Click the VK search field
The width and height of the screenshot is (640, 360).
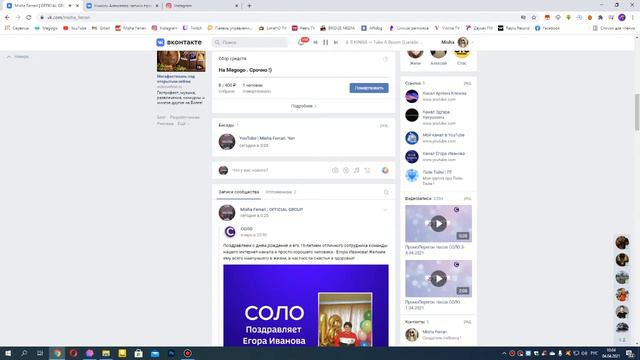pyautogui.click(x=250, y=42)
